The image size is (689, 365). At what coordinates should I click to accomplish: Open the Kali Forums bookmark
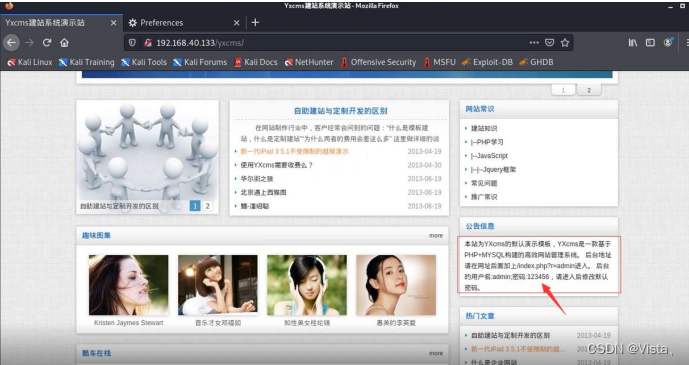pyautogui.click(x=200, y=62)
